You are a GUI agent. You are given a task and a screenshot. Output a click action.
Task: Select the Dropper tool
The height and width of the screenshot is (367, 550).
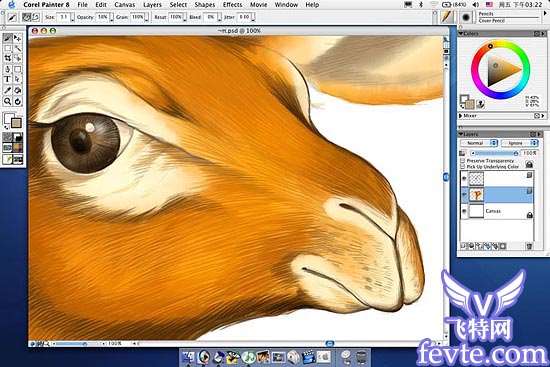point(7,91)
